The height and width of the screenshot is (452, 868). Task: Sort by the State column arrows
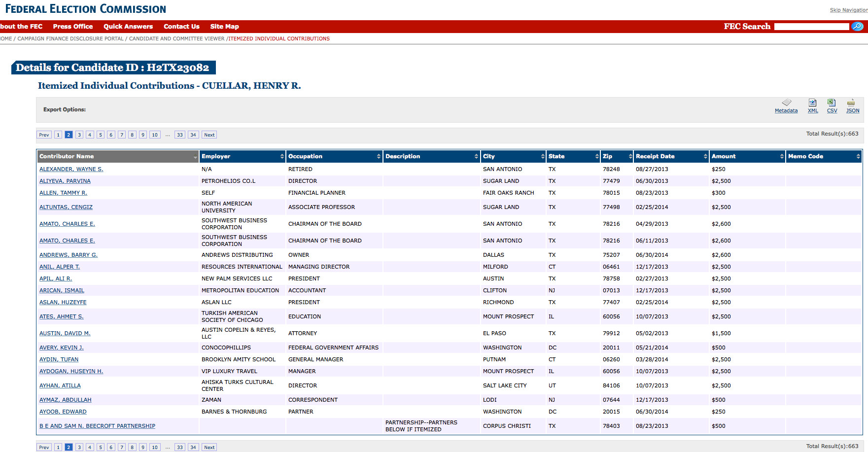pos(597,156)
